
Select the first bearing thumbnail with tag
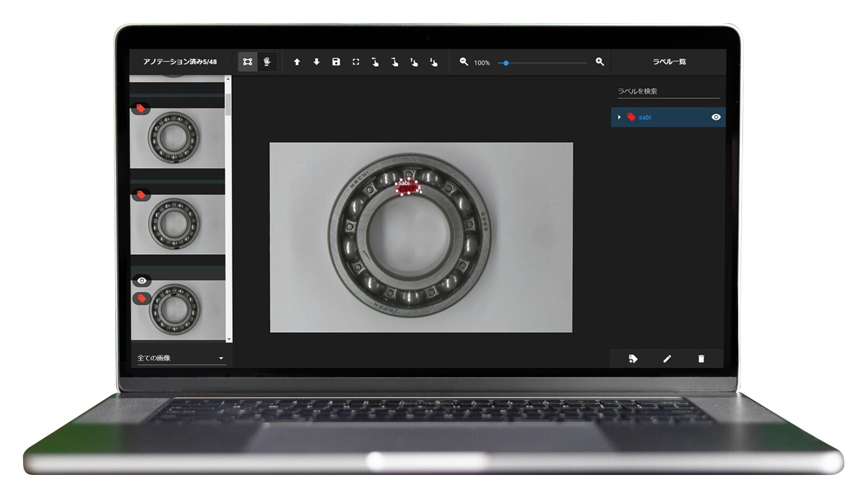[x=178, y=137]
